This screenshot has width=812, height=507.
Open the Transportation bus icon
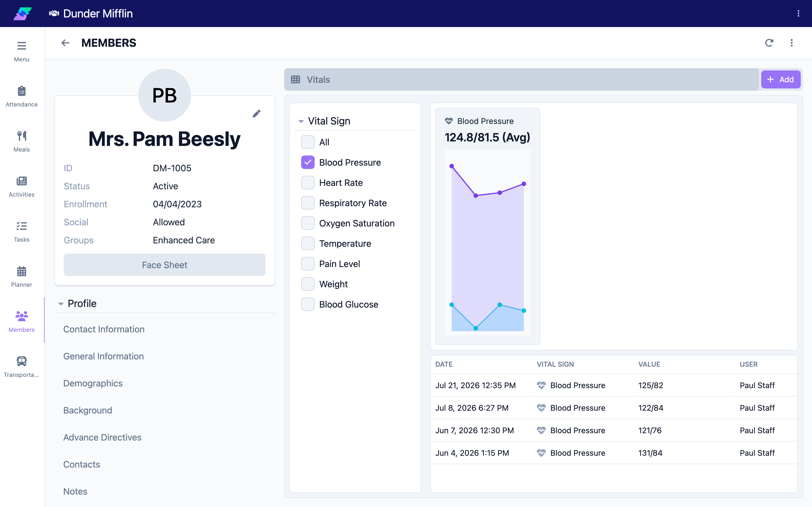pos(21,361)
